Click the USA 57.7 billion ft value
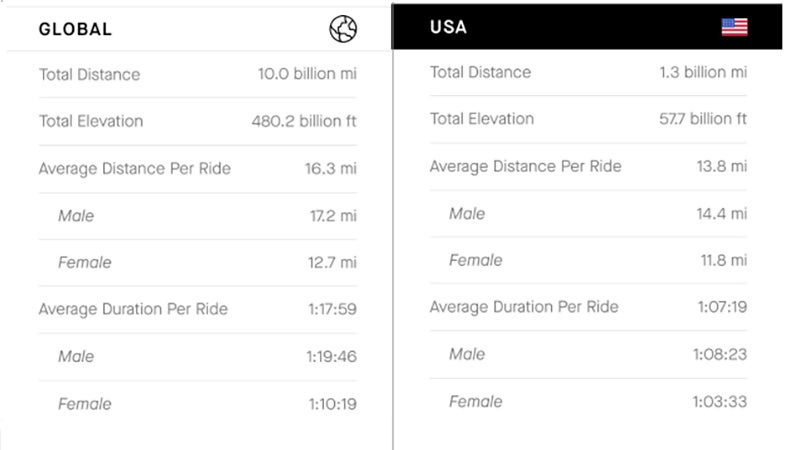 (x=702, y=119)
